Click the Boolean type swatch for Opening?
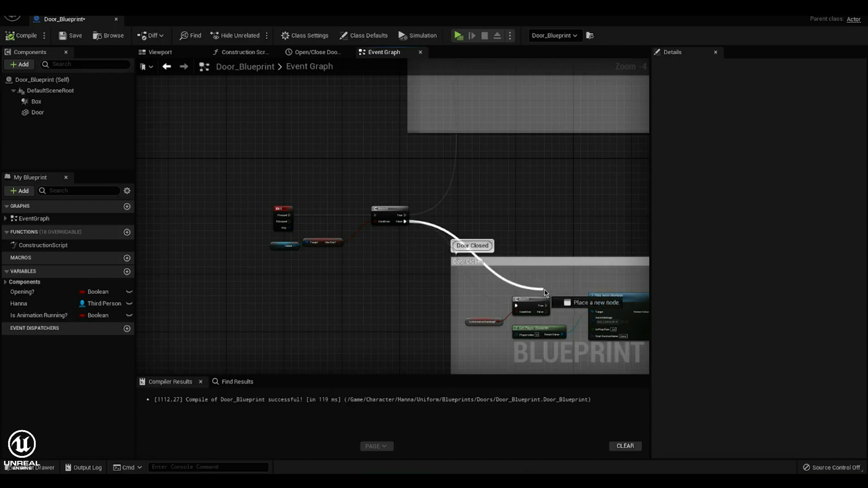868x488 pixels. pyautogui.click(x=82, y=292)
